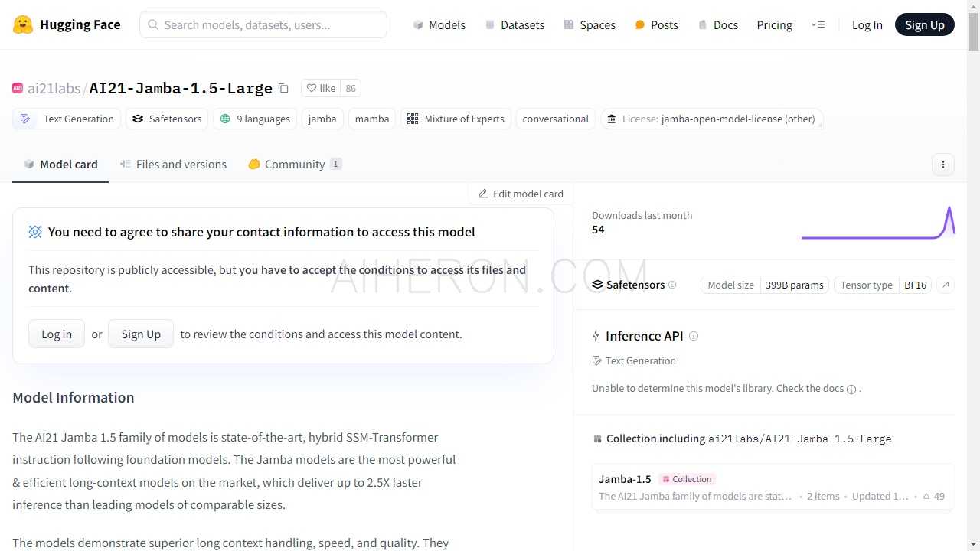Click the 49 upvote count on collection
Viewport: 980px width, 551px height.
coord(934,496)
